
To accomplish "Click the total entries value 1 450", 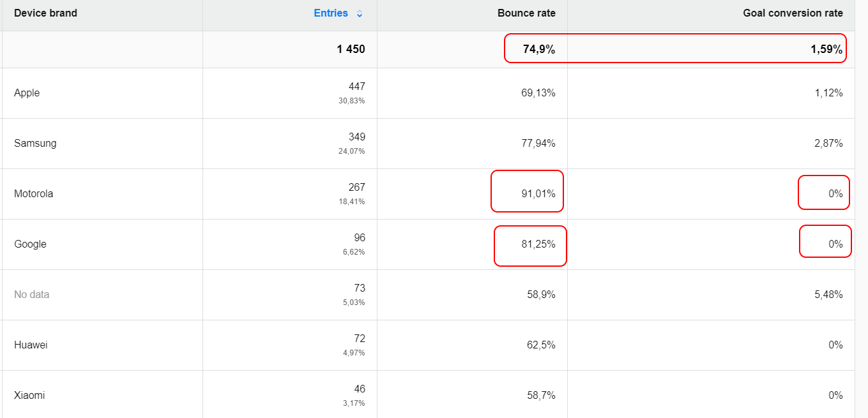I will (x=351, y=49).
